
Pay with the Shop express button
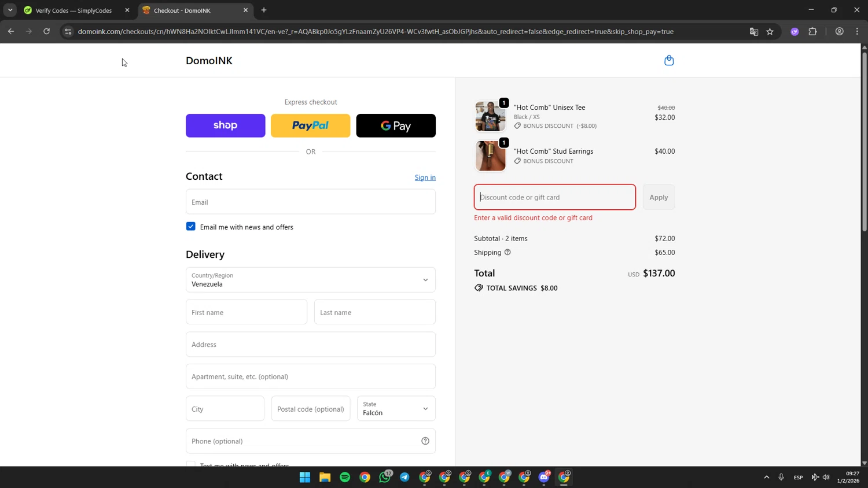click(226, 125)
